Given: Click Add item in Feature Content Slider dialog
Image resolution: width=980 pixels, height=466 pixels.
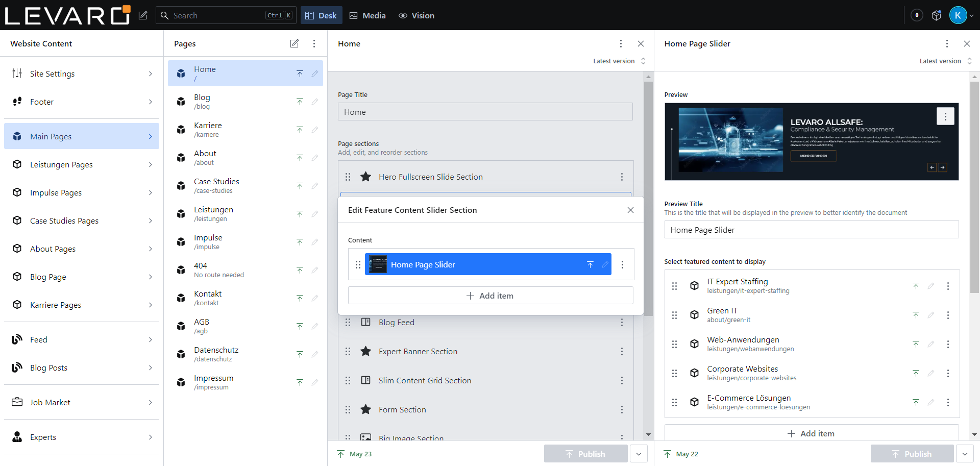Looking at the screenshot, I should 490,296.
